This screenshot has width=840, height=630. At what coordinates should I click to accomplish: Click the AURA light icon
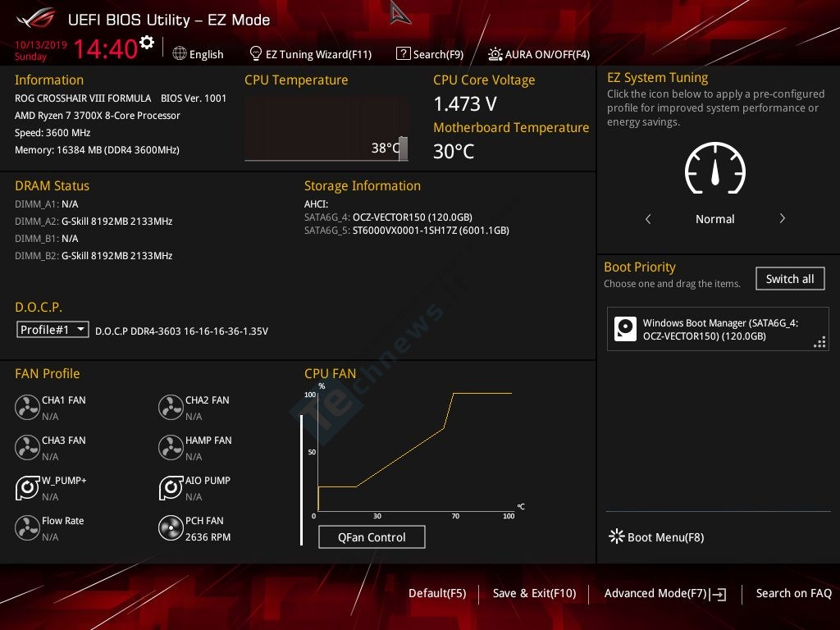pyautogui.click(x=495, y=54)
